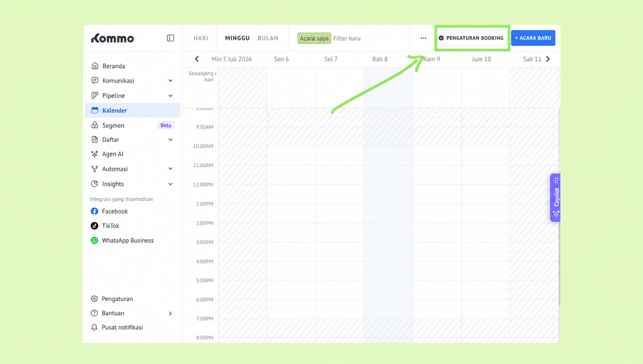Image resolution: width=643 pixels, height=364 pixels.
Task: Click the Komunikasi chat icon
Action: (x=95, y=81)
